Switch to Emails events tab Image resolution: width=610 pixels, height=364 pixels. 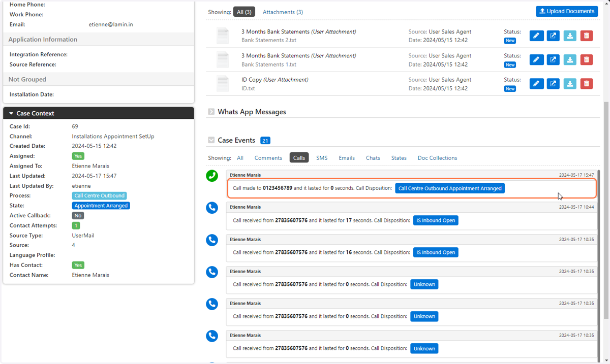coord(347,158)
